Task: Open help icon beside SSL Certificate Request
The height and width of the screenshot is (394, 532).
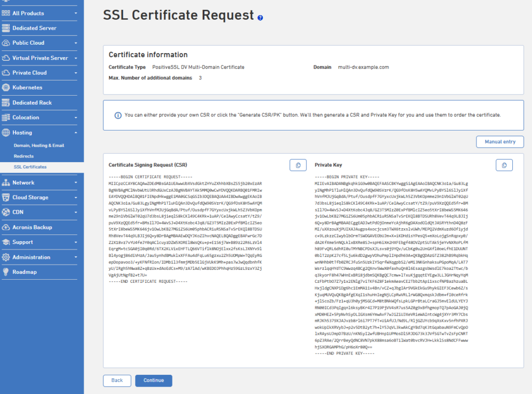Action: (260, 18)
